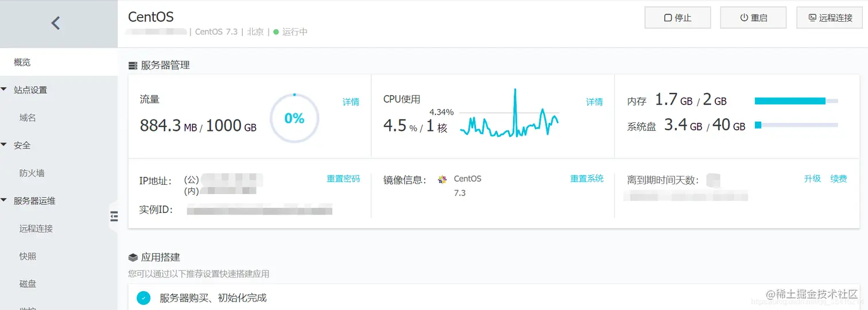
Task: Collapse the 服务器运维 tree section
Action: click(5, 200)
